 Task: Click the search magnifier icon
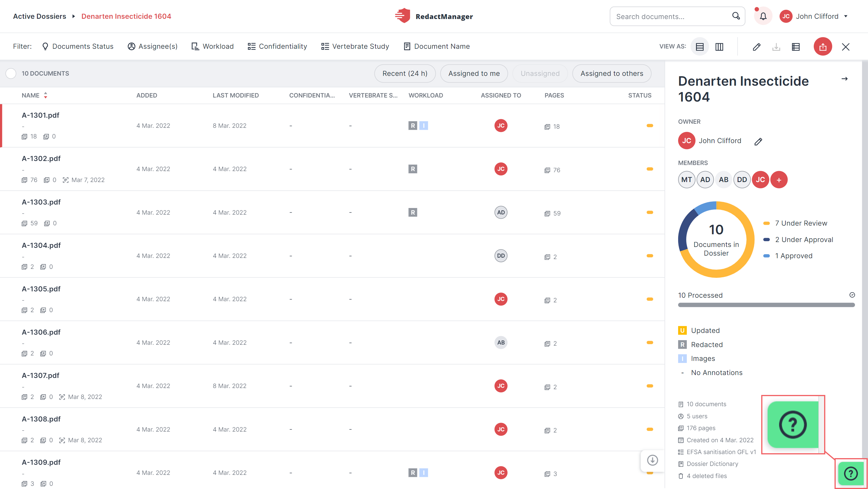pos(736,16)
